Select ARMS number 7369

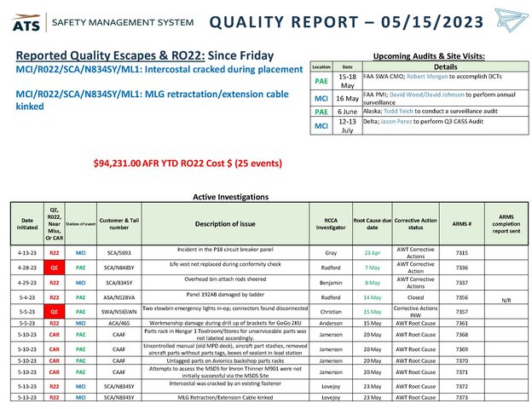[x=462, y=349]
